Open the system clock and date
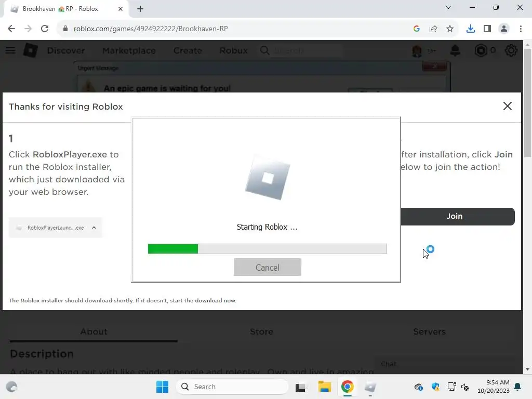 (x=493, y=387)
